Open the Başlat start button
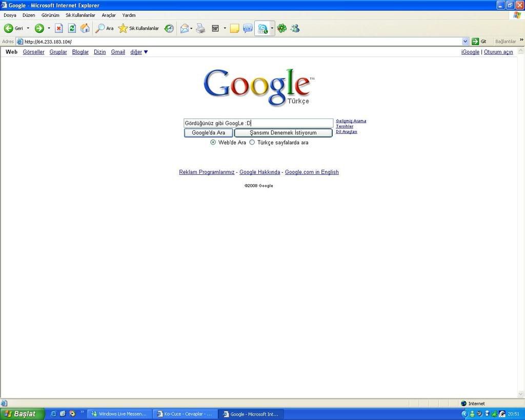525x420 pixels. tap(22, 414)
